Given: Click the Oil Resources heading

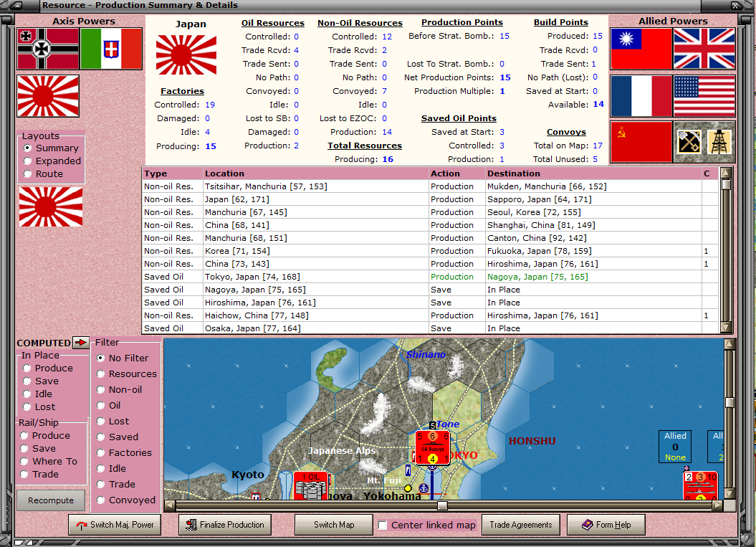Looking at the screenshot, I should pos(273,23).
